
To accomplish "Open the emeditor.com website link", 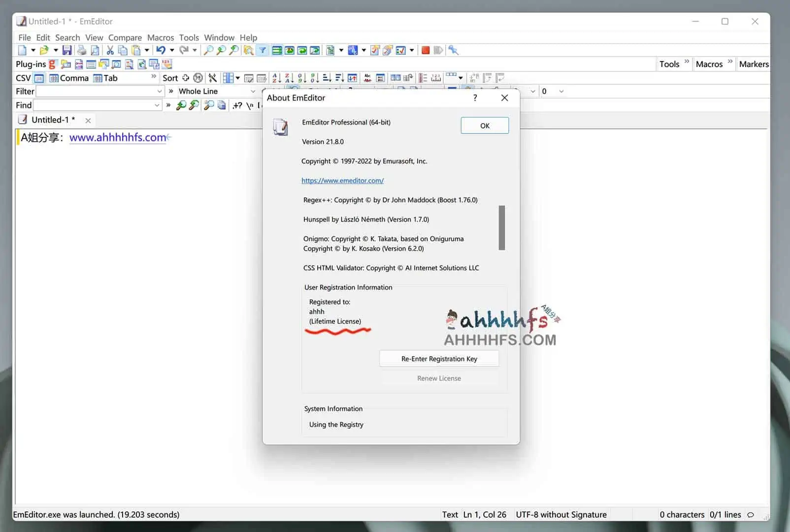I will [x=342, y=180].
